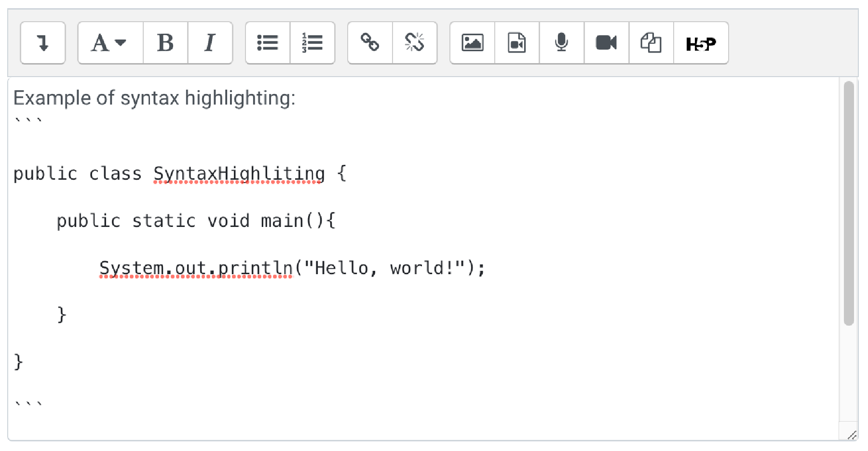
Task: Click the resize handle at editor corner
Action: point(852,434)
